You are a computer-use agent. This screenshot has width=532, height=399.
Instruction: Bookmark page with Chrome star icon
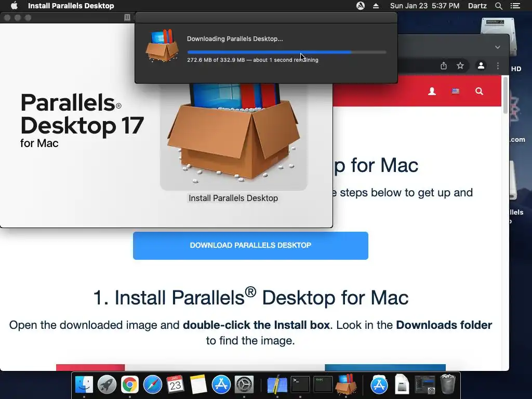[460, 65]
